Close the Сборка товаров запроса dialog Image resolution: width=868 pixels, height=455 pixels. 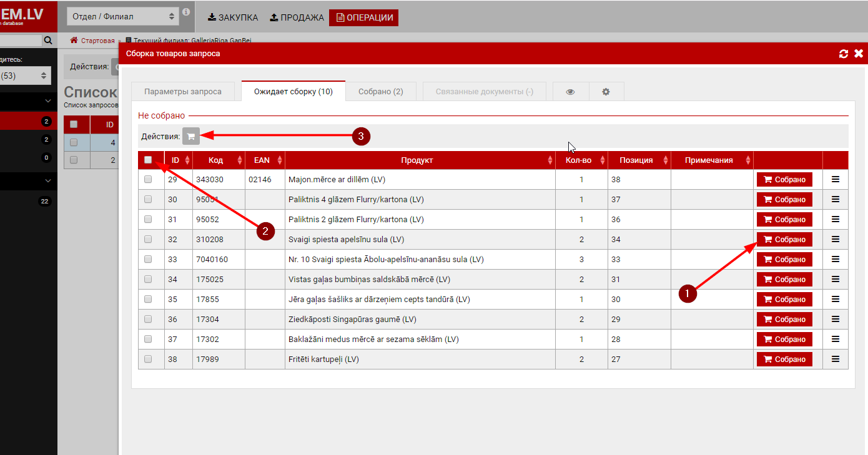[x=859, y=54]
